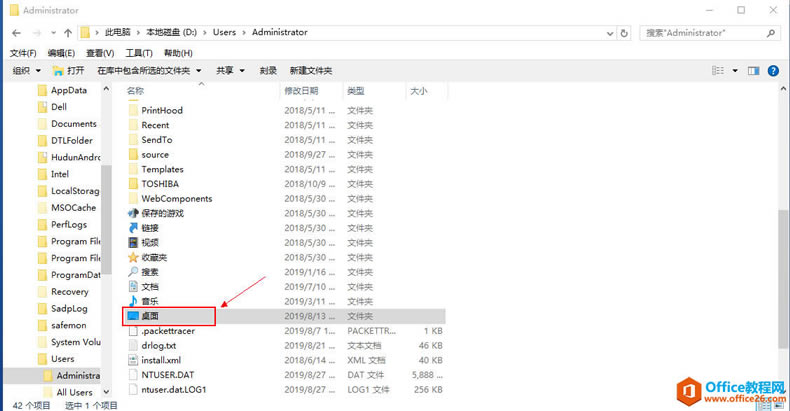Open the 工具(T) menu

tap(139, 53)
